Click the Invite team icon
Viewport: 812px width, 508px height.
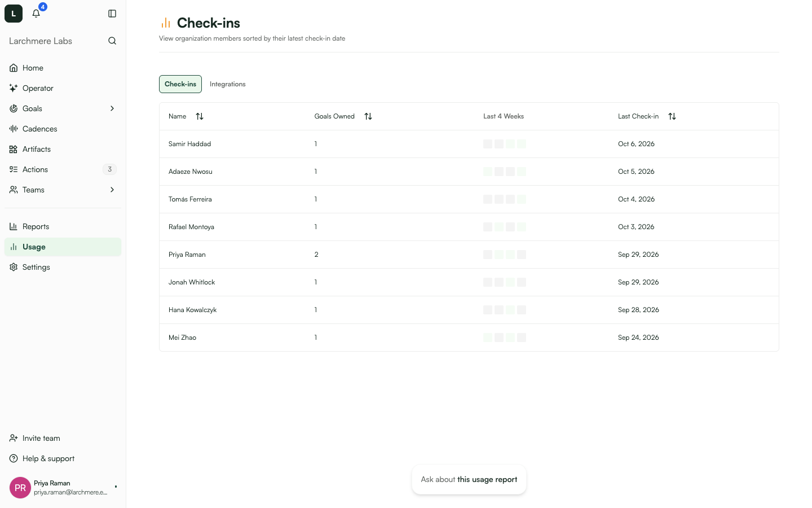tap(14, 438)
